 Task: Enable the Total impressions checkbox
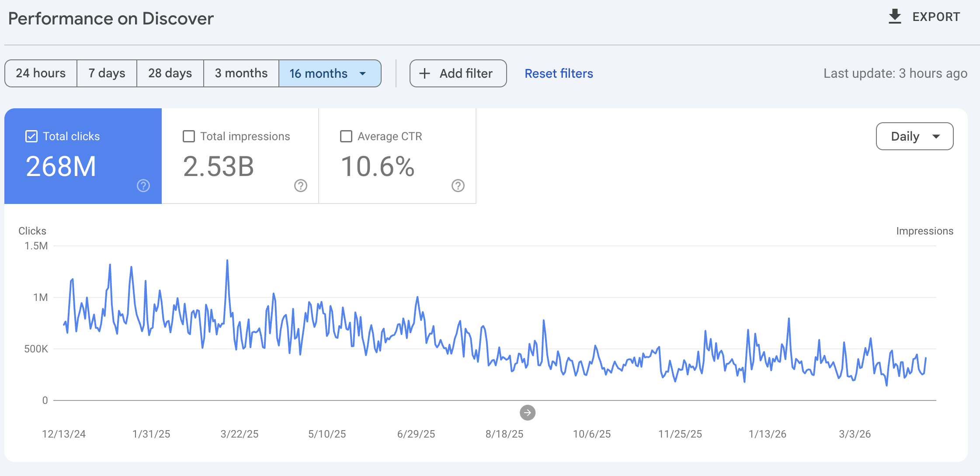tap(188, 136)
